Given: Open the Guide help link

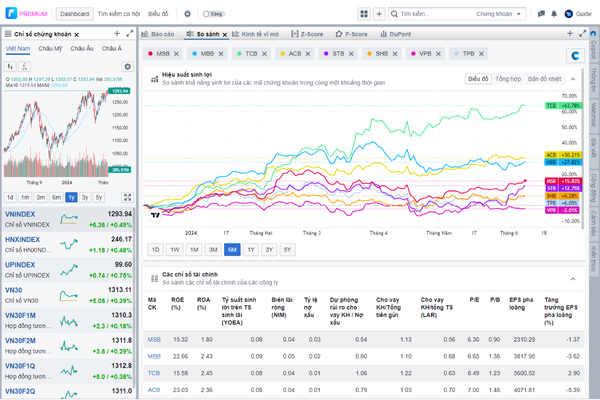Looking at the screenshot, I should pyautogui.click(x=578, y=14).
